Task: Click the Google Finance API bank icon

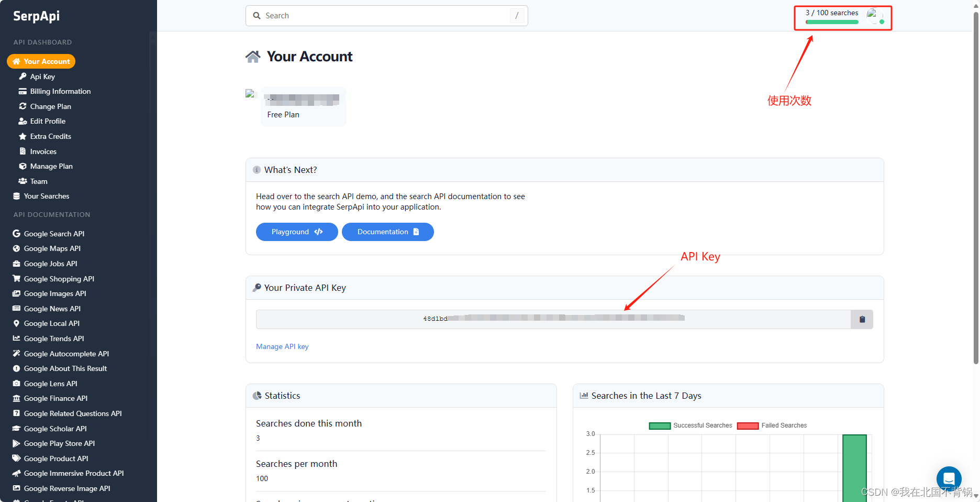Action: click(16, 398)
